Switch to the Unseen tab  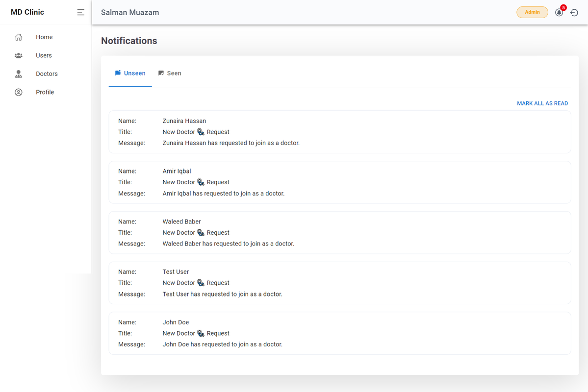[x=130, y=73]
